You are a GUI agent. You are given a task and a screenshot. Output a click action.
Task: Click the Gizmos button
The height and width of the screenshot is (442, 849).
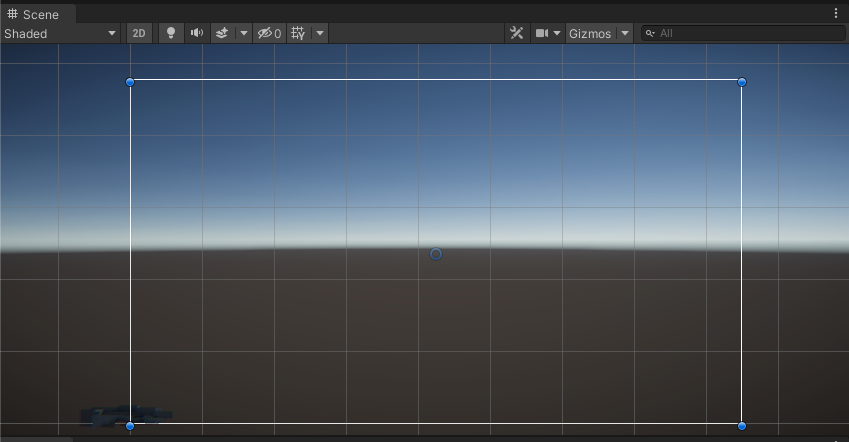[590, 33]
